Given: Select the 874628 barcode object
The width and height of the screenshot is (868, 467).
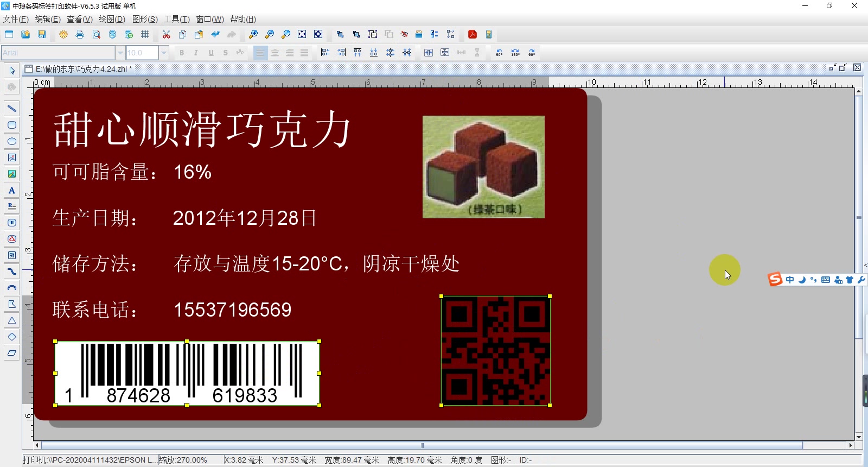Looking at the screenshot, I should (x=187, y=373).
